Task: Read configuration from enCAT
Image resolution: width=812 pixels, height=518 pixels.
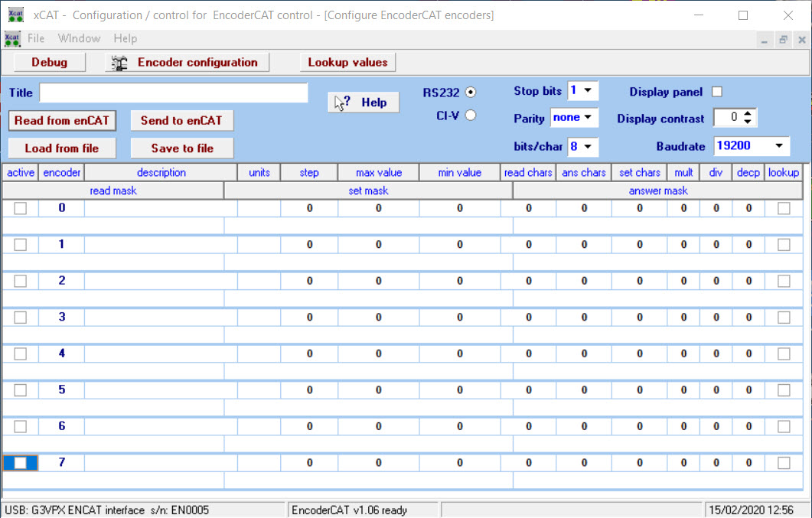Action: 62,121
